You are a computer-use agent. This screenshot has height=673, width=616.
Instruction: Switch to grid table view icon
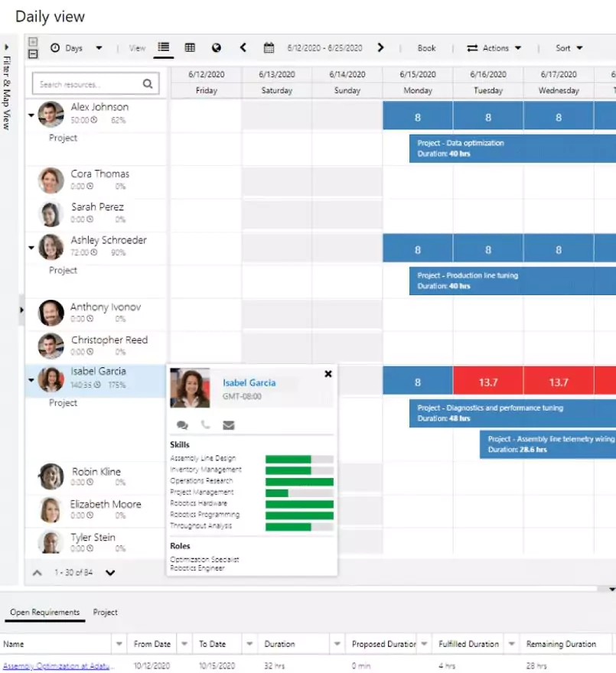[190, 47]
